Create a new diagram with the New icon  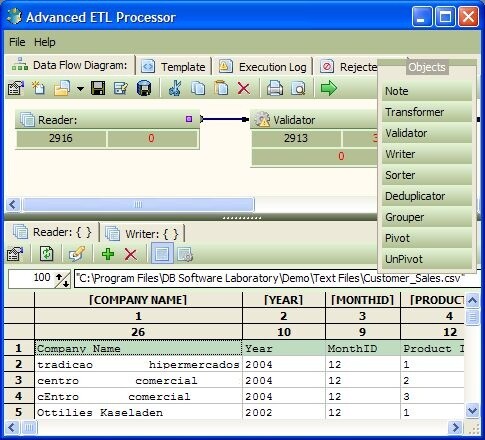point(38,88)
